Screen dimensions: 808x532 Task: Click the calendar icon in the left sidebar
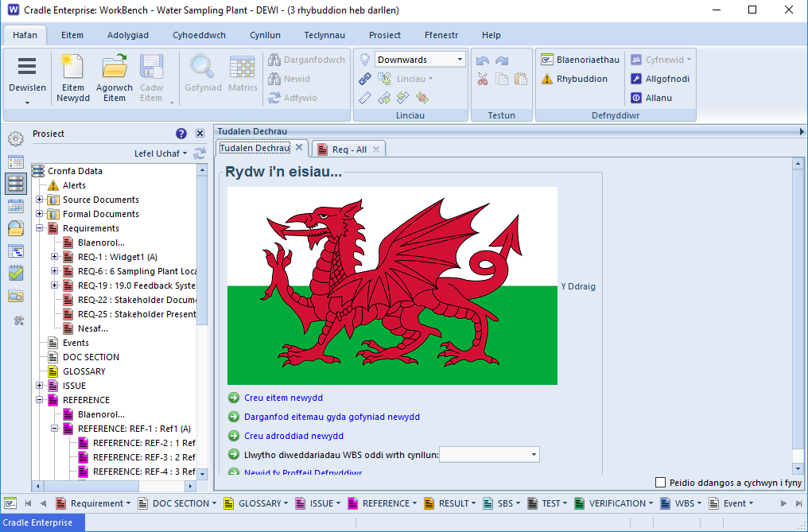coord(16,206)
